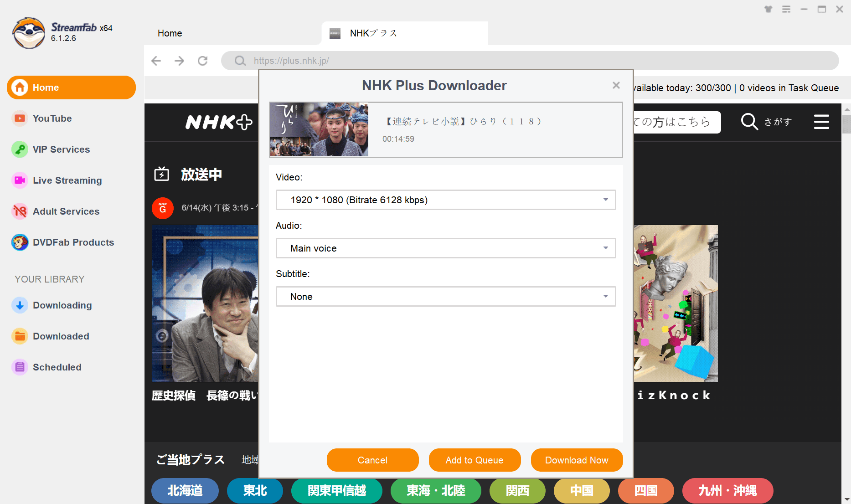
Task: Close the NHK Plus Downloader dialog
Action: pyautogui.click(x=616, y=85)
